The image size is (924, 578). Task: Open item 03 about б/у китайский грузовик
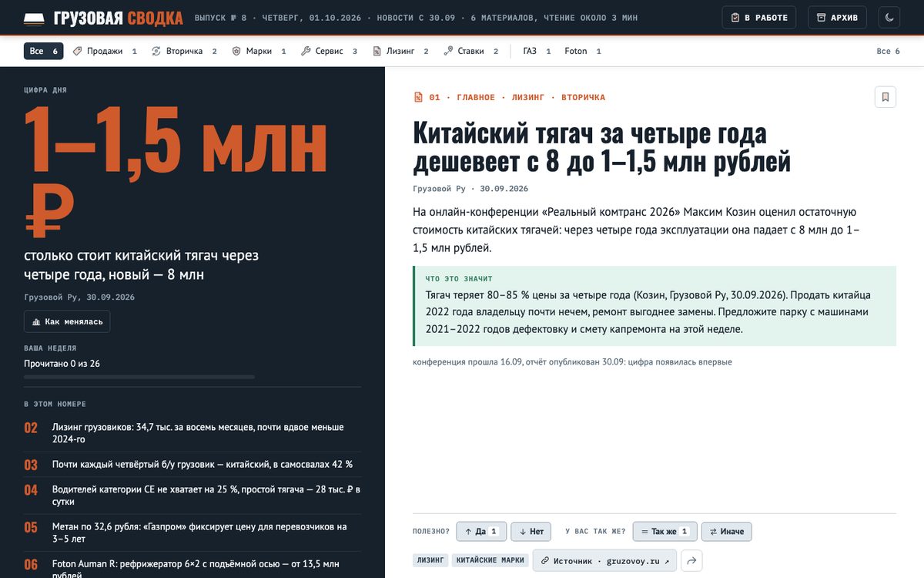[192, 465]
